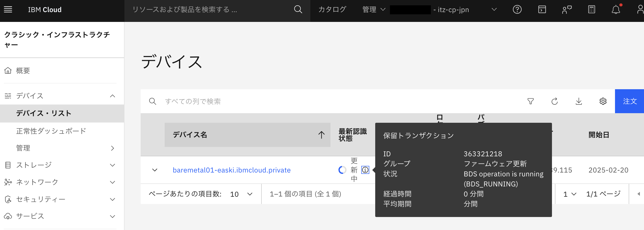Click the blue 注文 button

630,101
